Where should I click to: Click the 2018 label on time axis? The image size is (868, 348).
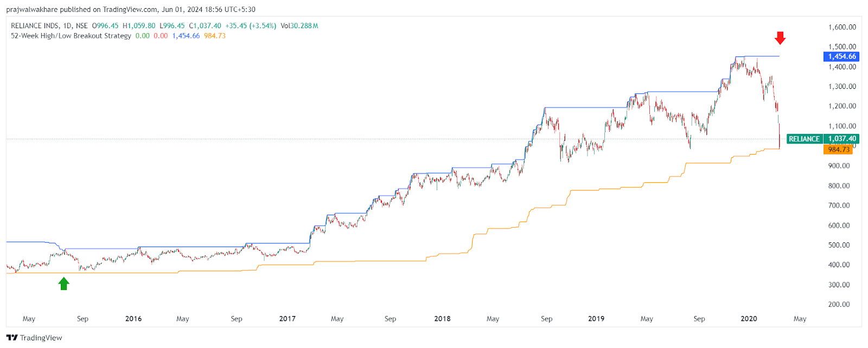(442, 319)
